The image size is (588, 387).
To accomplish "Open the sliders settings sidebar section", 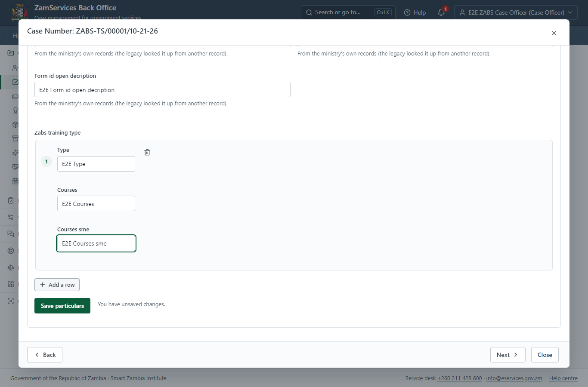I will coord(11,217).
